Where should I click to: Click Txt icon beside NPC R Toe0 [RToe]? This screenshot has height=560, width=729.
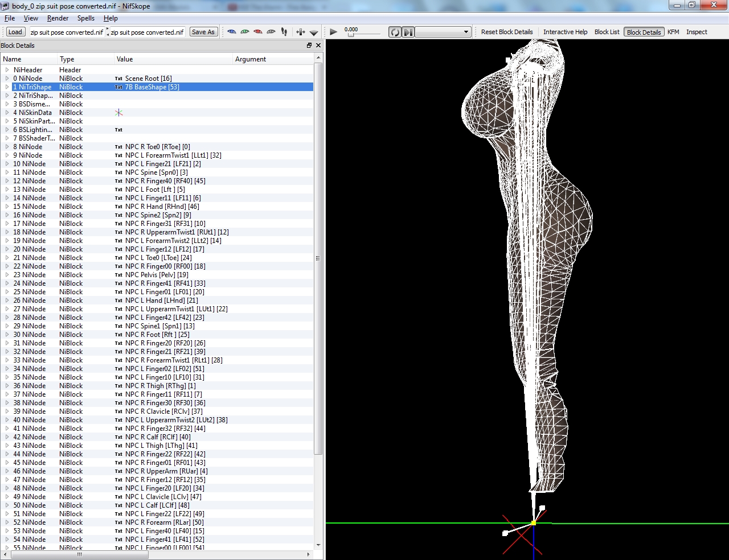tap(118, 147)
